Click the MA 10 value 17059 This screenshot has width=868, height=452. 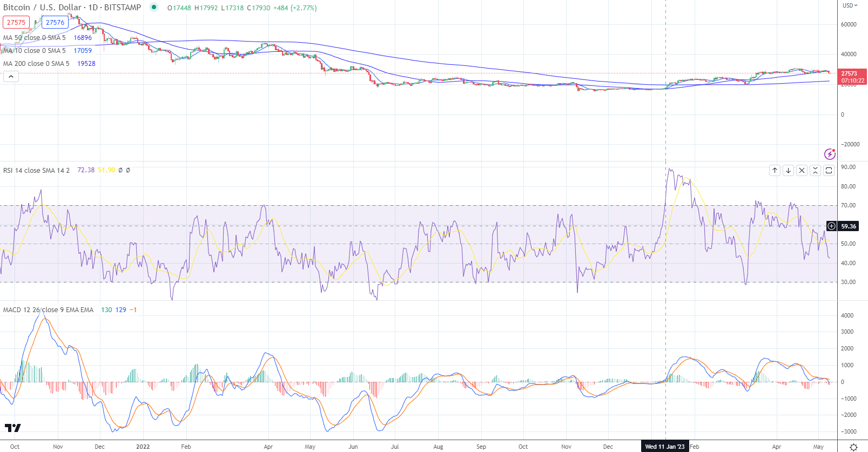point(83,51)
